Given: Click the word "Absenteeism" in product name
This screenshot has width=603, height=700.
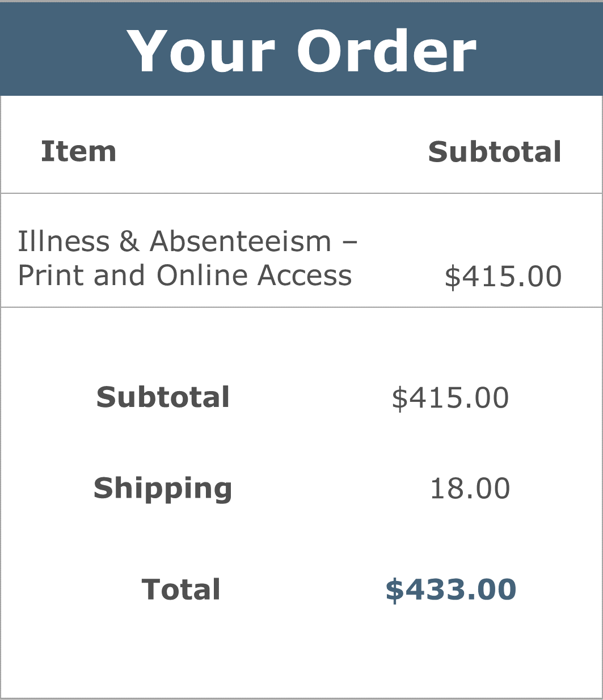Looking at the screenshot, I should pyautogui.click(x=241, y=241).
